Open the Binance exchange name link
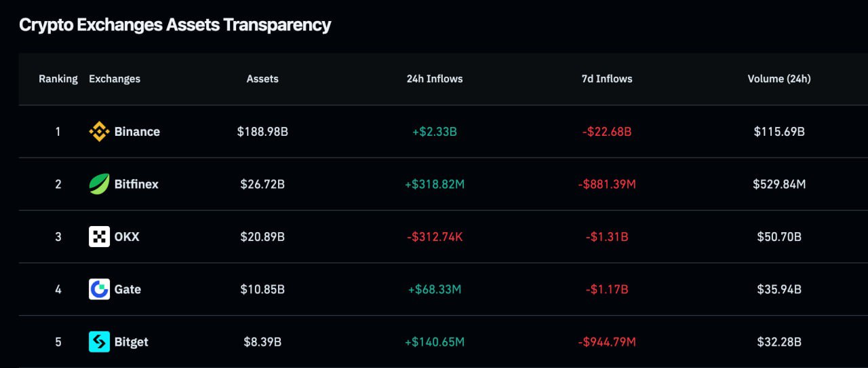Viewport: 868px width, 368px height. (137, 132)
